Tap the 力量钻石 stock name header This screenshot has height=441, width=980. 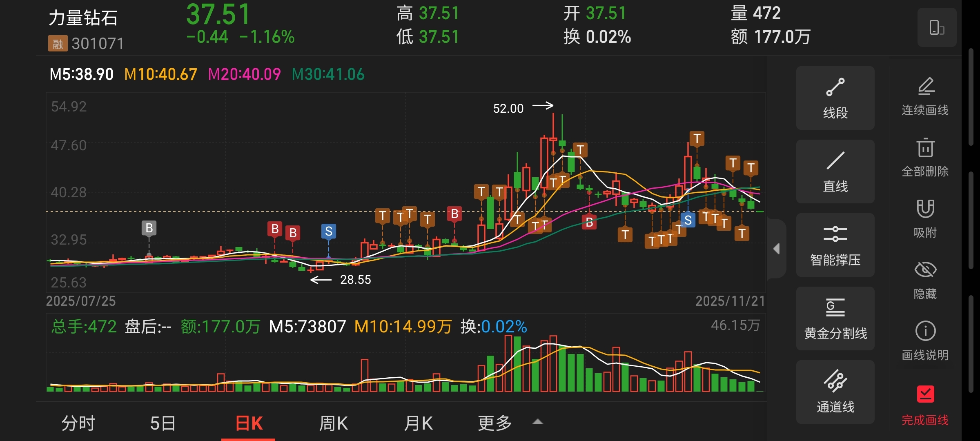83,18
